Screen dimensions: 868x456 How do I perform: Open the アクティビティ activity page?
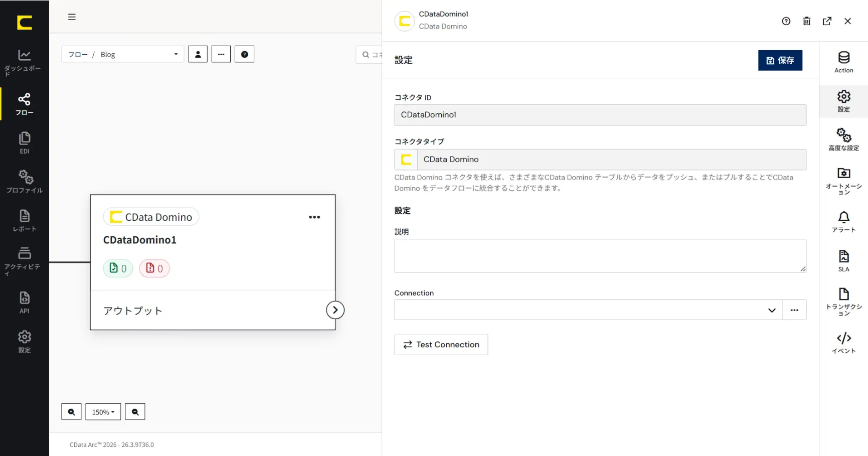click(24, 261)
